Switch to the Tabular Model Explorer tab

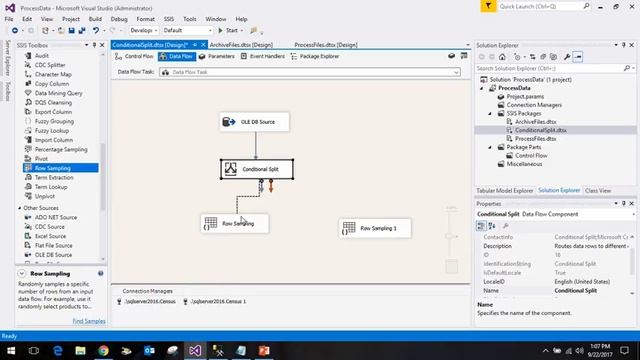504,191
